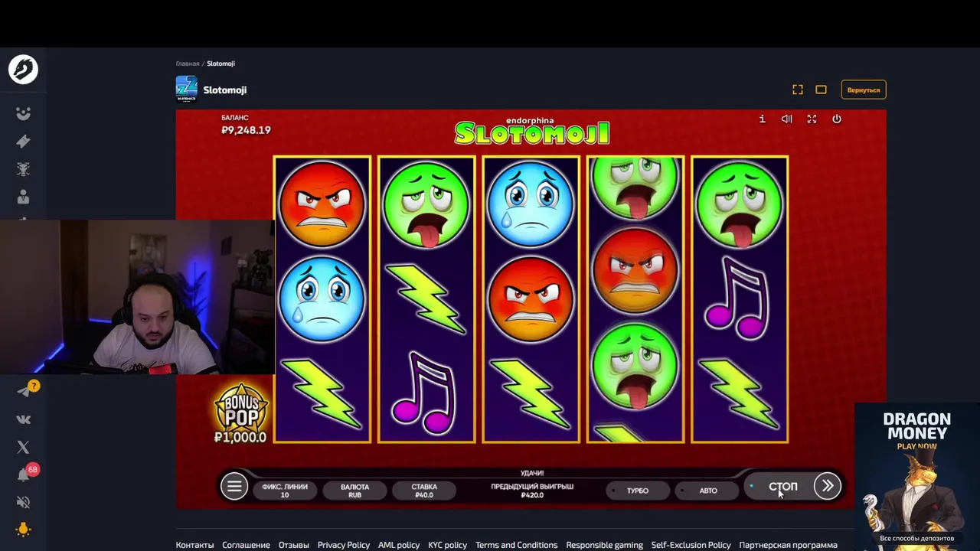Click the Стоп spin button
980x551 pixels.
[782, 487]
